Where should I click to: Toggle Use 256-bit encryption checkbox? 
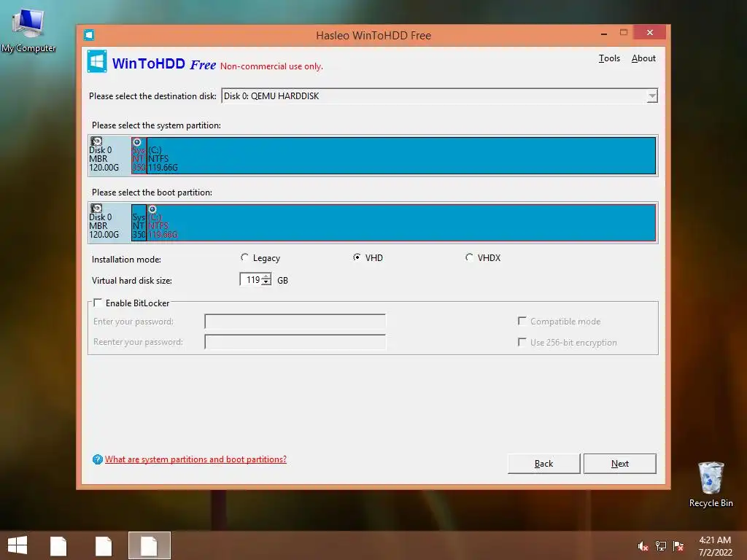(522, 342)
